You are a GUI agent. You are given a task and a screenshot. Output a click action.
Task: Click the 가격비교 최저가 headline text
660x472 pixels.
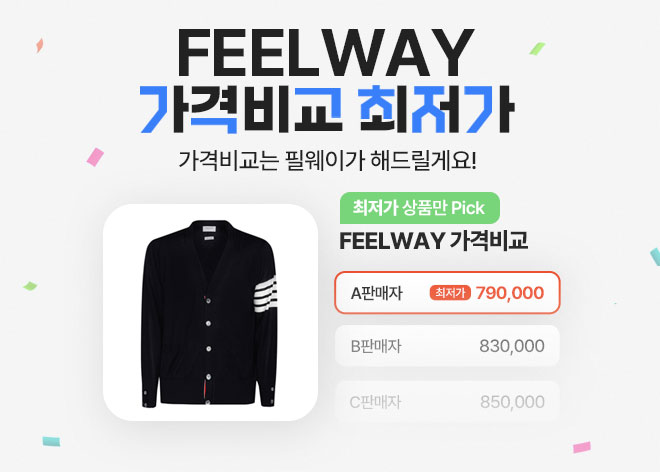(327, 109)
